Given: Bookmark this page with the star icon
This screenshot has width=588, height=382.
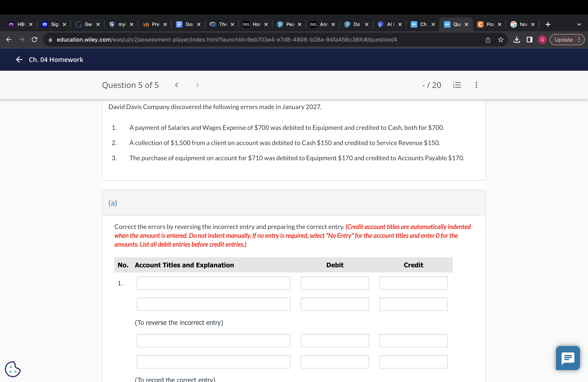Looking at the screenshot, I should click(x=501, y=40).
